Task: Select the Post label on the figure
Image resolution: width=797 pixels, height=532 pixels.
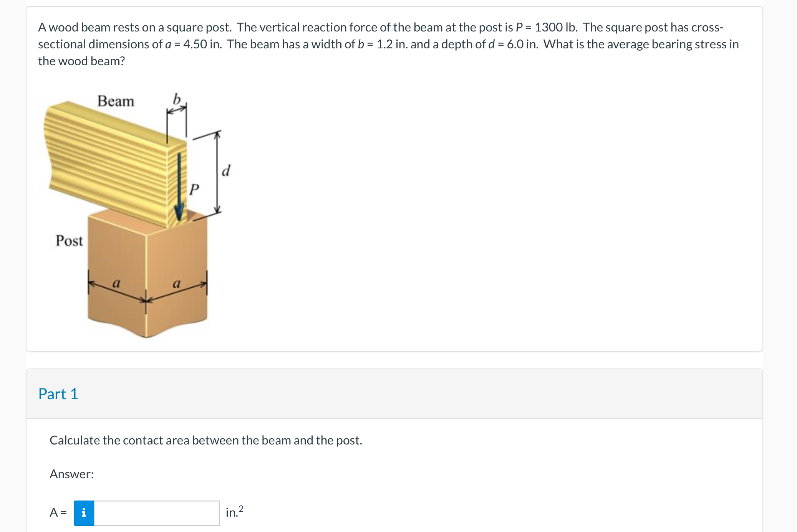Action: pos(70,241)
